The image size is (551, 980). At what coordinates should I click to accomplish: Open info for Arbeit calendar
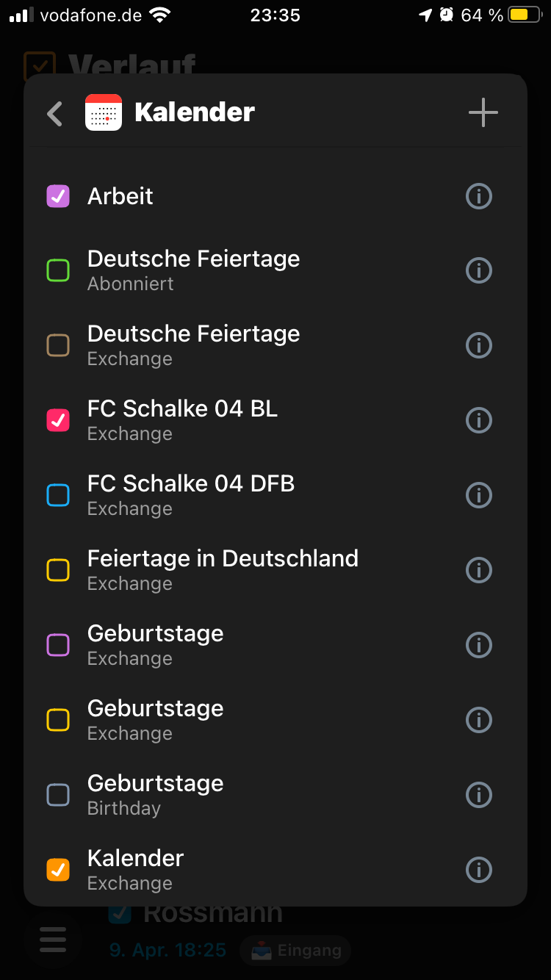click(479, 196)
